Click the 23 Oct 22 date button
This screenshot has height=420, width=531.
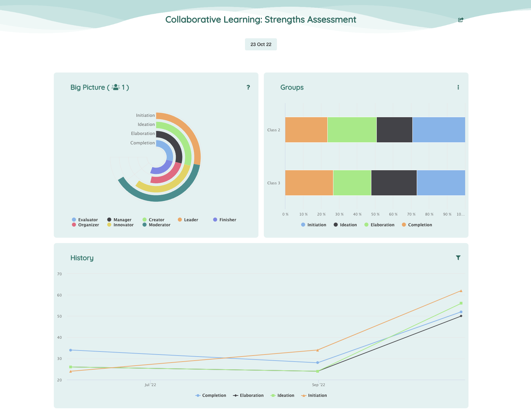pos(261,44)
